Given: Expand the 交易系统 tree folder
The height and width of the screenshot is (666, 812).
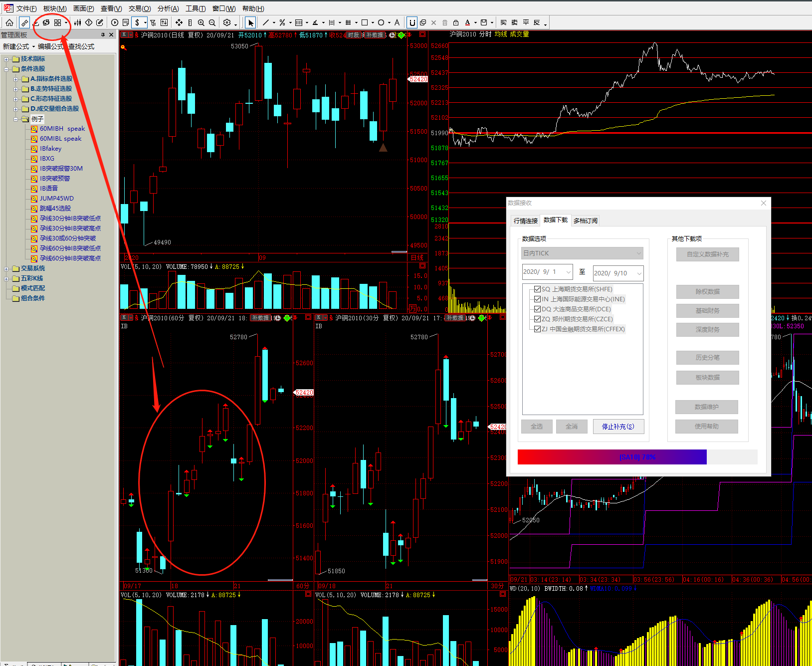Looking at the screenshot, I should point(6,268).
